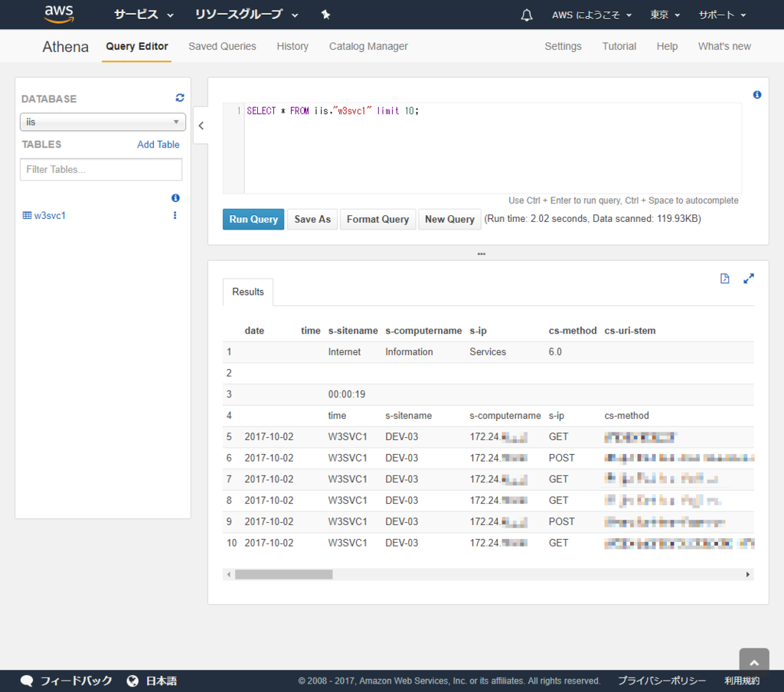This screenshot has width=784, height=692.
Task: Open the AWS にようこそ account dropdown
Action: (x=592, y=15)
